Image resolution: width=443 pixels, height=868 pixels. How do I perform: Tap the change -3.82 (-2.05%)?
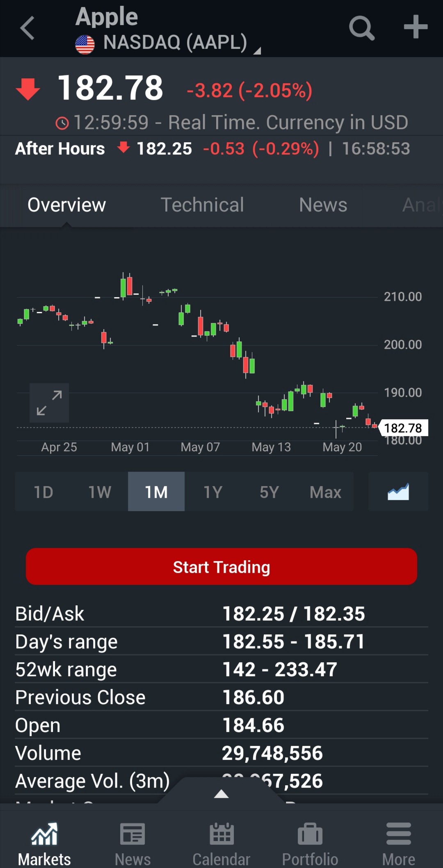(x=249, y=91)
